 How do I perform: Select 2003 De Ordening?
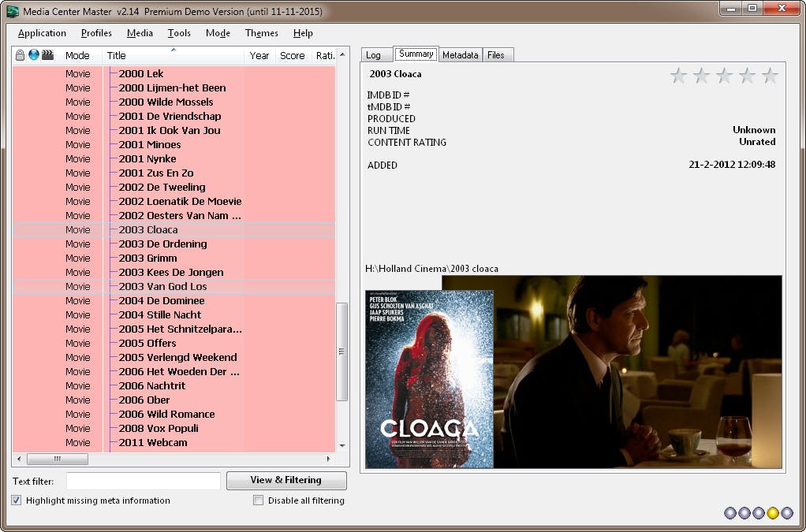point(174,244)
